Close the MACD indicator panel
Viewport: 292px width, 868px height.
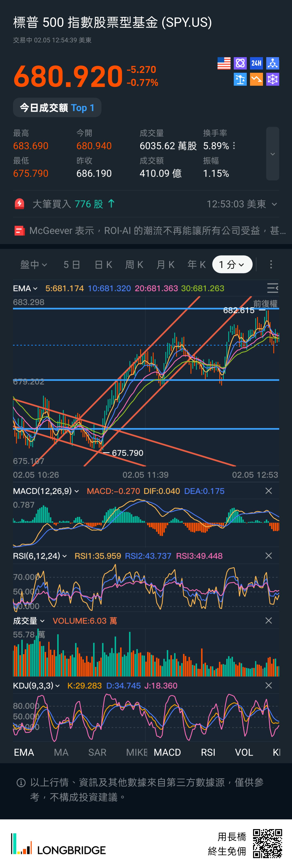(x=268, y=491)
